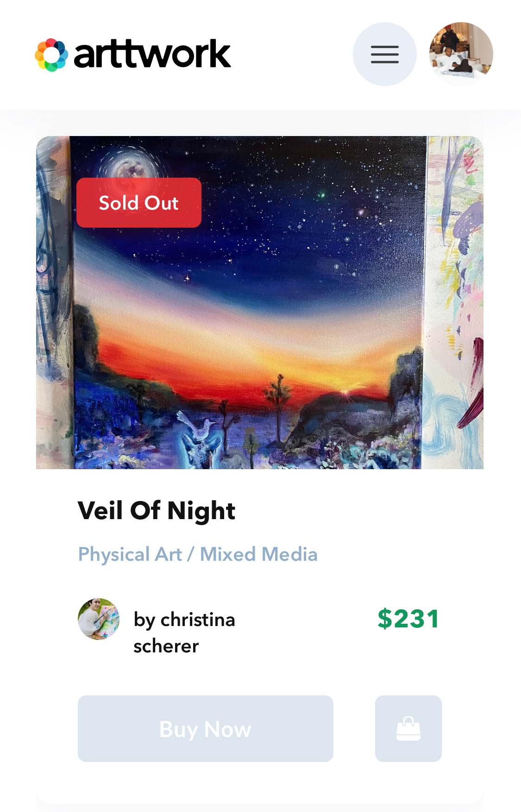Click the red Sold Out badge
The height and width of the screenshot is (812, 521).
(x=138, y=203)
